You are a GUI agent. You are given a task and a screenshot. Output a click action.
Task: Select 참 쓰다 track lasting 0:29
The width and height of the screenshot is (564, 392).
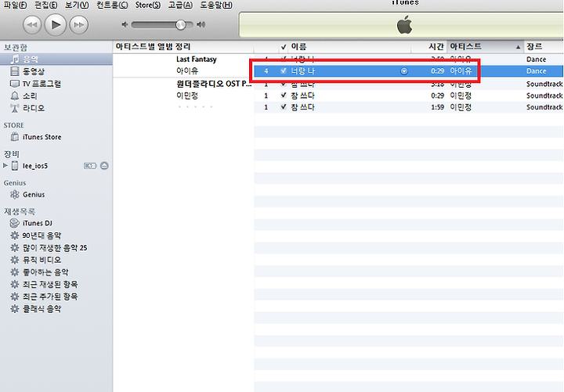[x=302, y=95]
